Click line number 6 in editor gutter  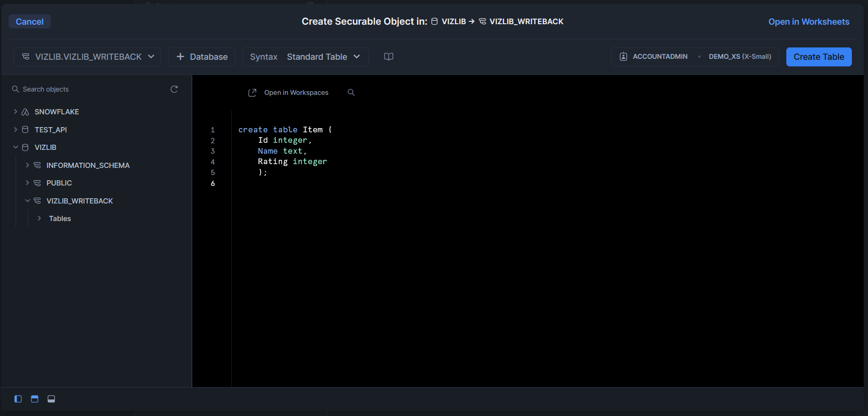[213, 183]
